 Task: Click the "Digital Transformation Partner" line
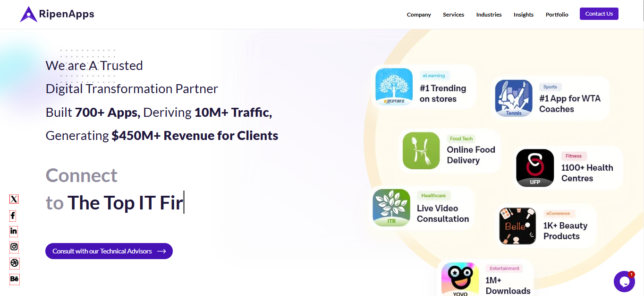pyautogui.click(x=132, y=89)
